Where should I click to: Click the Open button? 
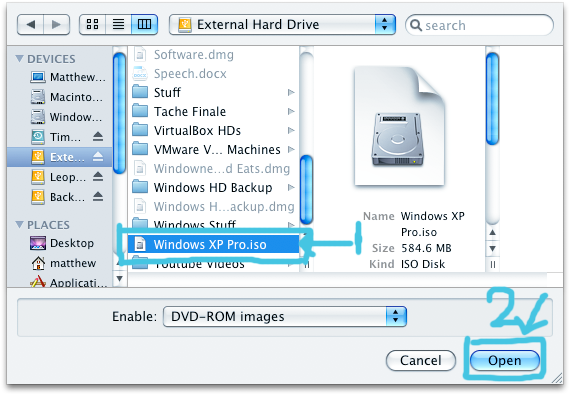(505, 360)
